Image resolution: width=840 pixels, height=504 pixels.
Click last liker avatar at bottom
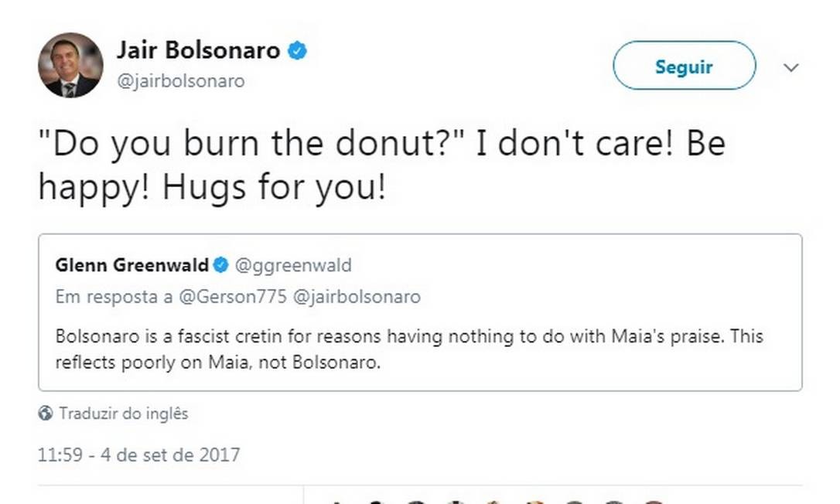click(x=654, y=501)
